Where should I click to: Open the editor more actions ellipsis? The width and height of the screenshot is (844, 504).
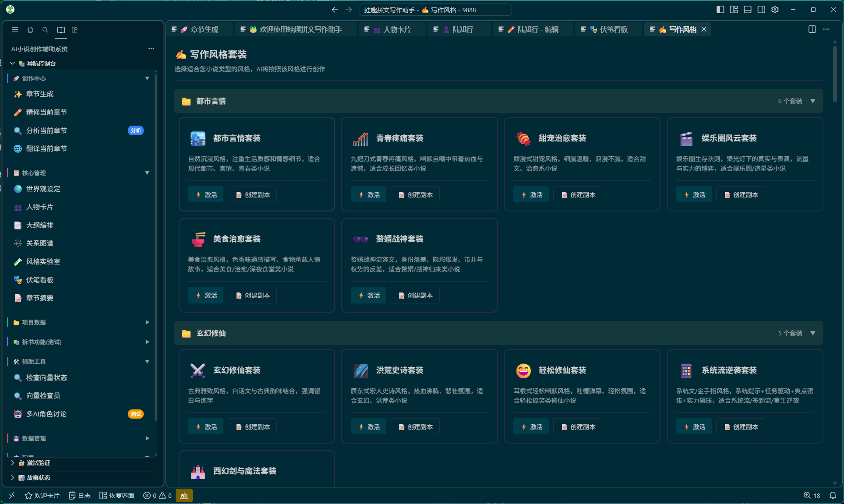pyautogui.click(x=826, y=29)
